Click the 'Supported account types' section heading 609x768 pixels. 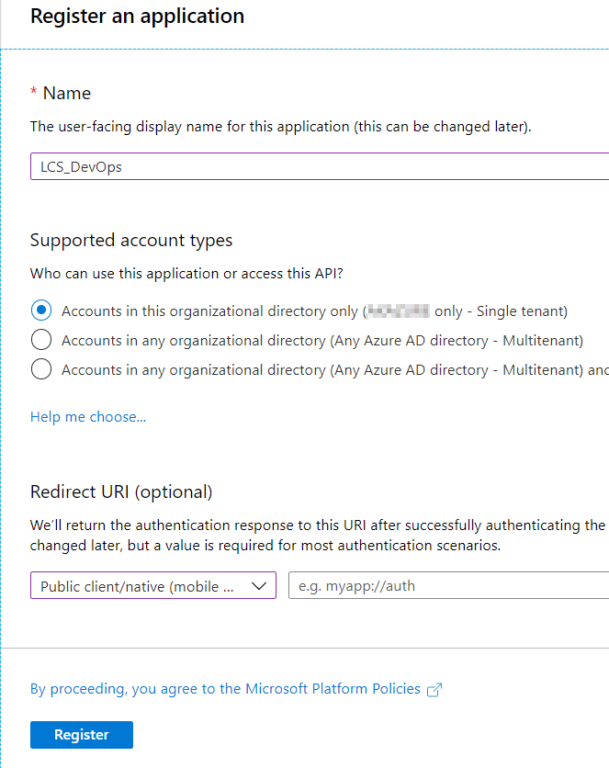(x=131, y=240)
